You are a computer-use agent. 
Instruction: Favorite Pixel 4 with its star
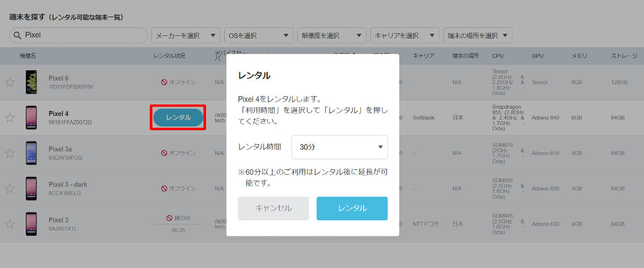[x=10, y=118]
